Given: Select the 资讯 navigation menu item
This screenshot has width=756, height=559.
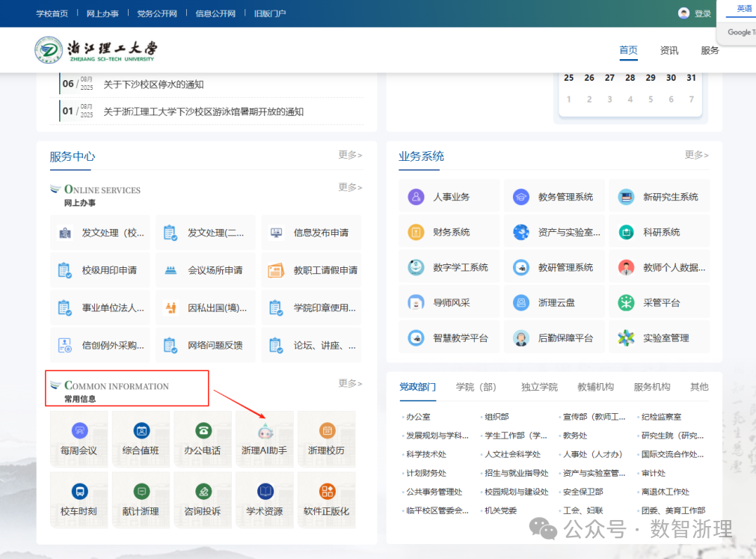Looking at the screenshot, I should (x=669, y=51).
